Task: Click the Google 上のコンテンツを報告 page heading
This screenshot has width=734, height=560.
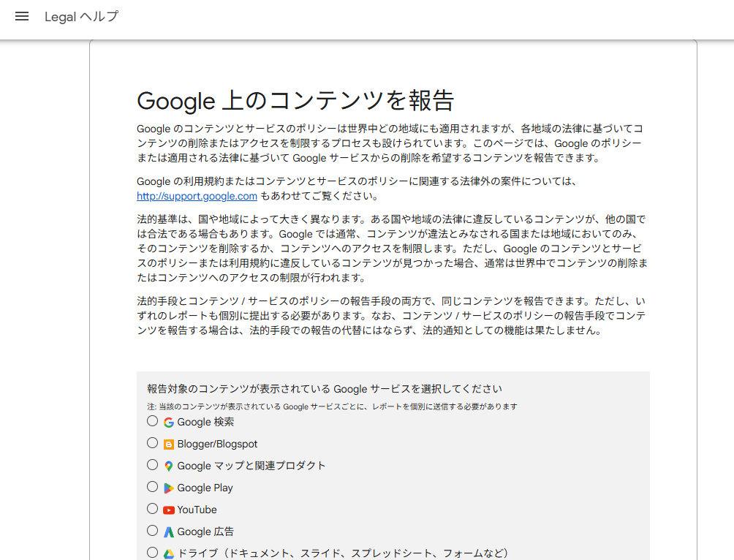Action: tap(295, 100)
